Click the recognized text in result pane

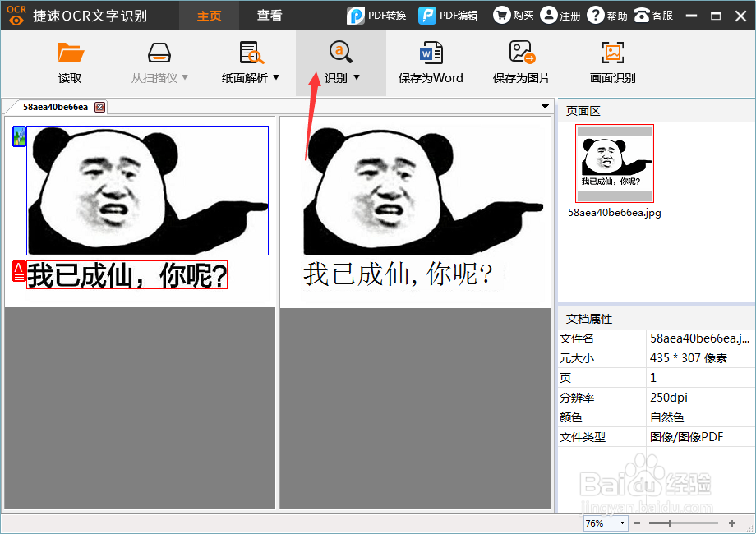pyautogui.click(x=398, y=274)
